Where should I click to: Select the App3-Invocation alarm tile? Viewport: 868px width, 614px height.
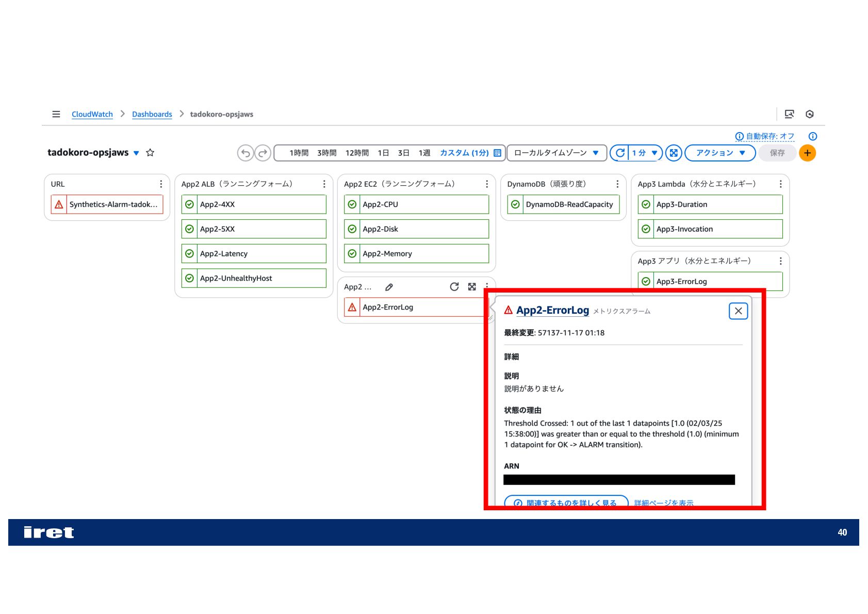click(710, 229)
